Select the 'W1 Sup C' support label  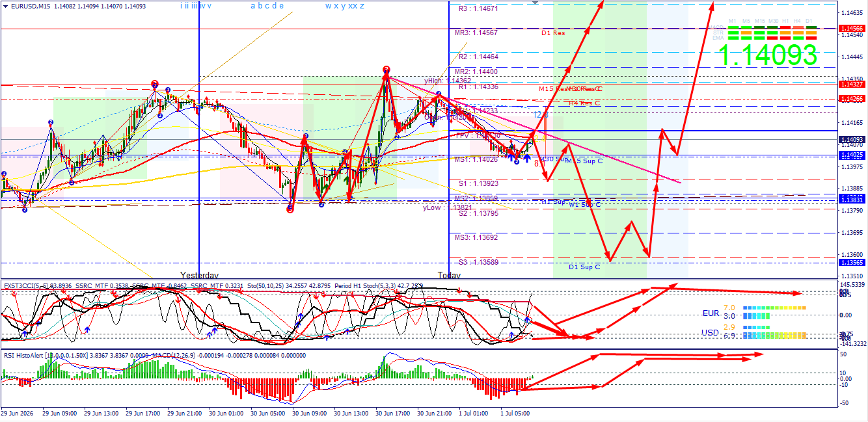pyautogui.click(x=584, y=205)
